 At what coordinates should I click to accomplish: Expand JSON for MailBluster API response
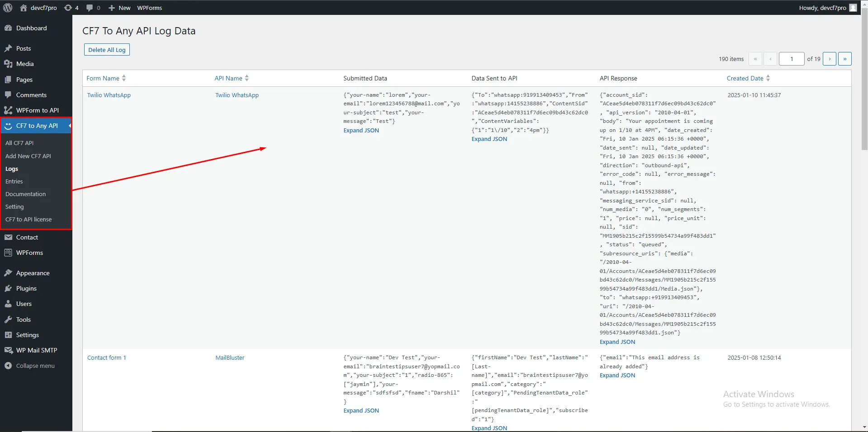pos(617,375)
